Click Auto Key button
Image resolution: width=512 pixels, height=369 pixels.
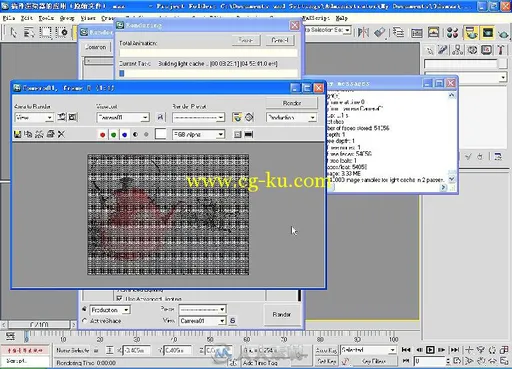[x=326, y=350]
